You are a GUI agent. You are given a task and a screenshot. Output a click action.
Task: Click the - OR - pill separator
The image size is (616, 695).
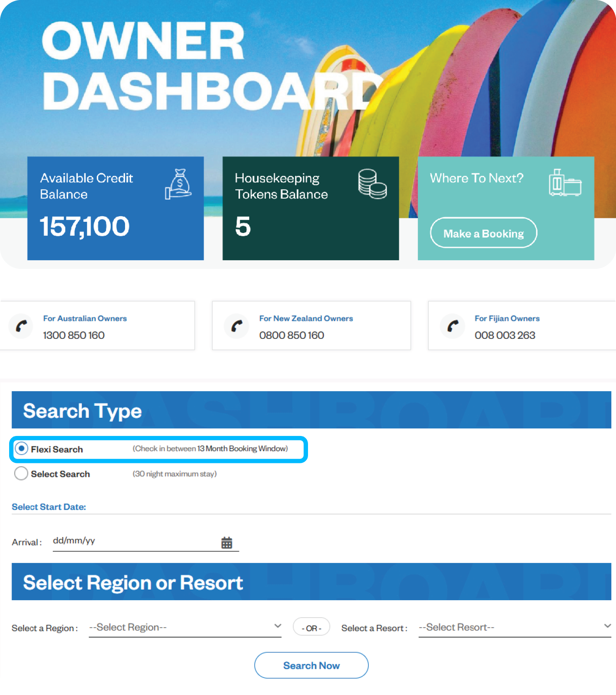point(312,627)
